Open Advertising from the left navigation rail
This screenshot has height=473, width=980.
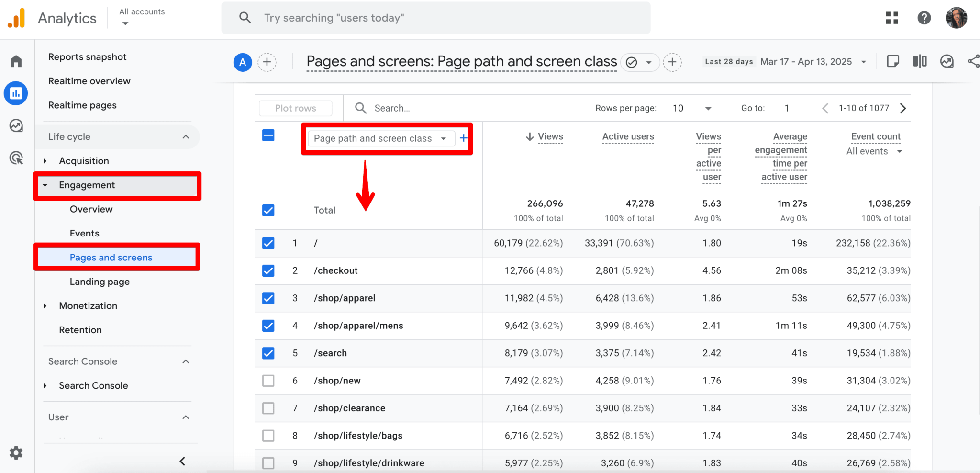coord(16,158)
